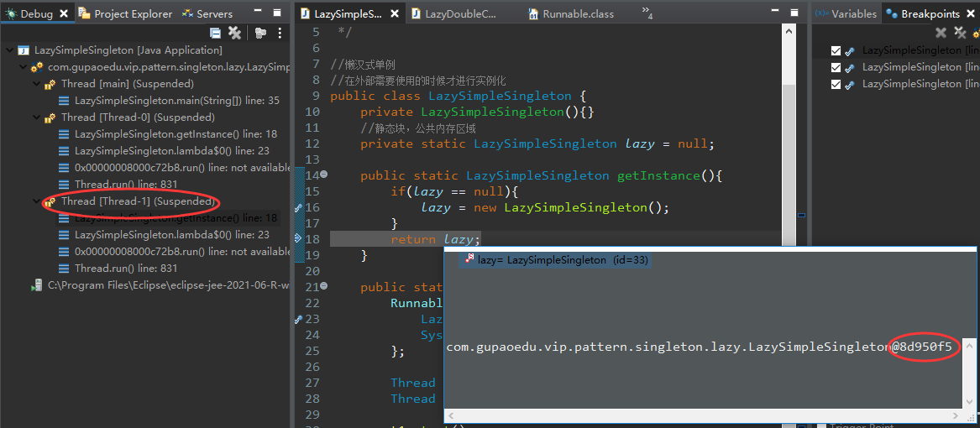Maximize the editor area

(794, 13)
